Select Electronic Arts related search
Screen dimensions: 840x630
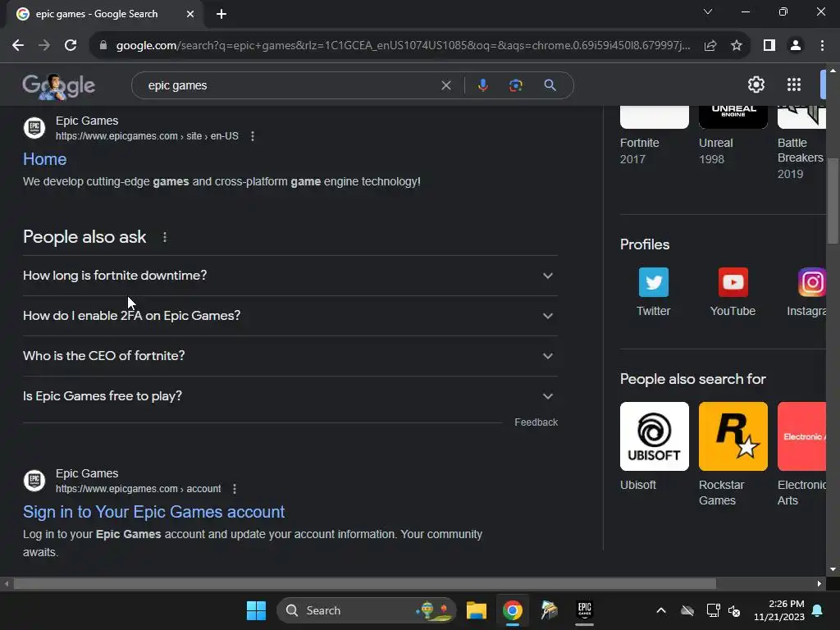point(801,454)
